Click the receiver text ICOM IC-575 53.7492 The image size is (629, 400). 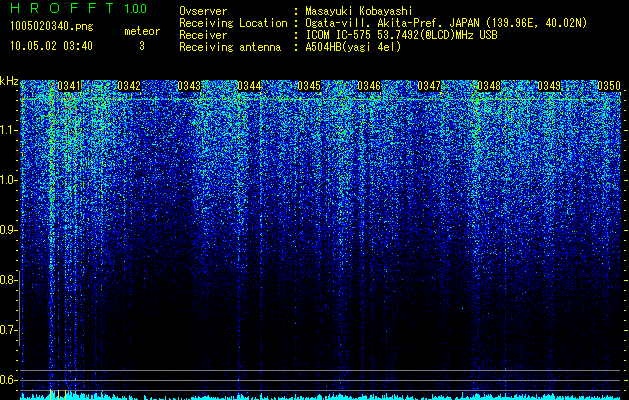point(401,35)
